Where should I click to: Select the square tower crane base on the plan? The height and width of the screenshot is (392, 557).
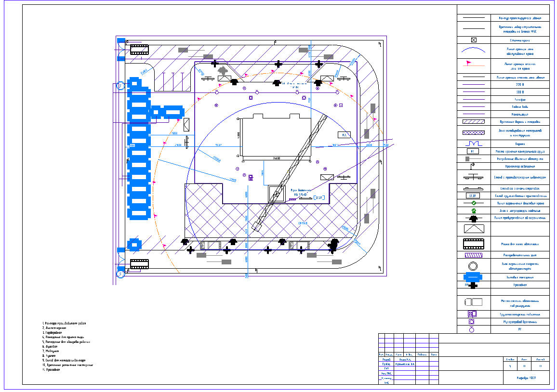(x=277, y=194)
